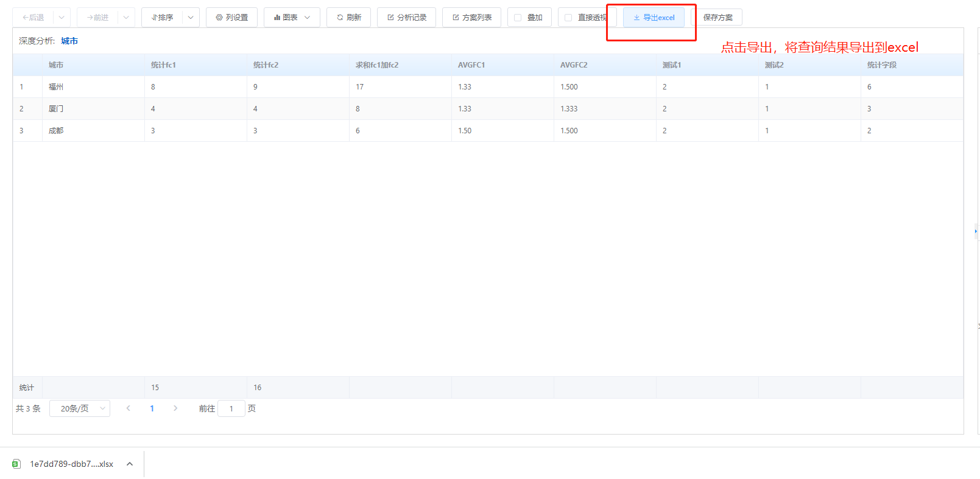Screen dimensions: 980x479
Task: Open 列设置 column settings
Action: [231, 18]
